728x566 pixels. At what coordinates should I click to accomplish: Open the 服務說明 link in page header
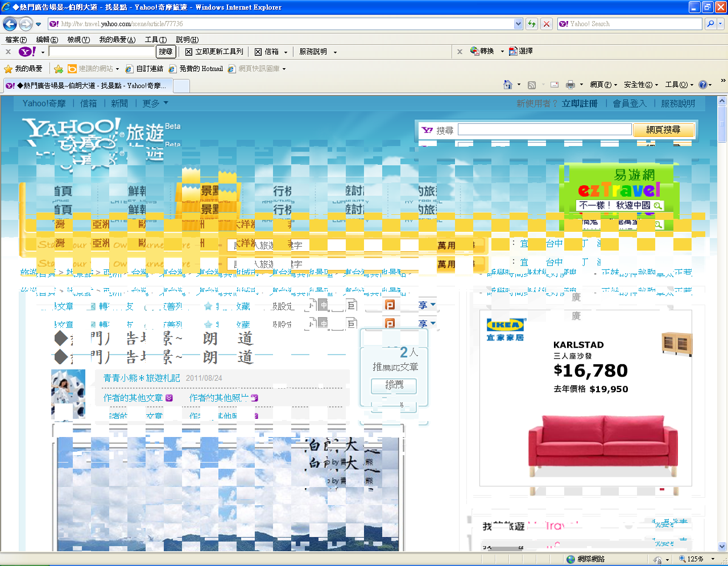678,103
